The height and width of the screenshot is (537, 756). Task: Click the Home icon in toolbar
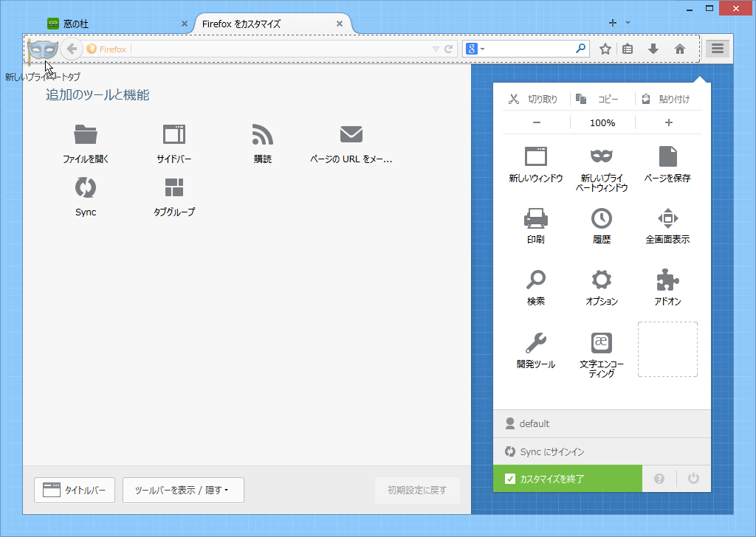(x=680, y=49)
